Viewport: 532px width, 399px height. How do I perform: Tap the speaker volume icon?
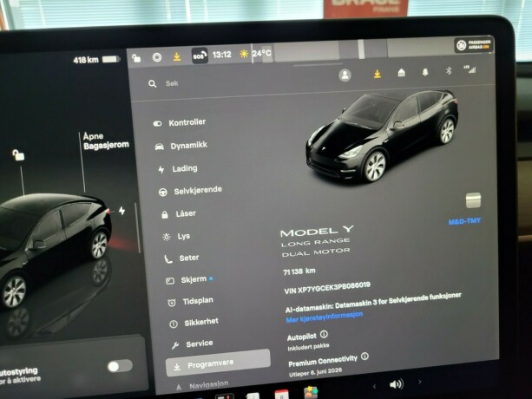click(x=397, y=384)
